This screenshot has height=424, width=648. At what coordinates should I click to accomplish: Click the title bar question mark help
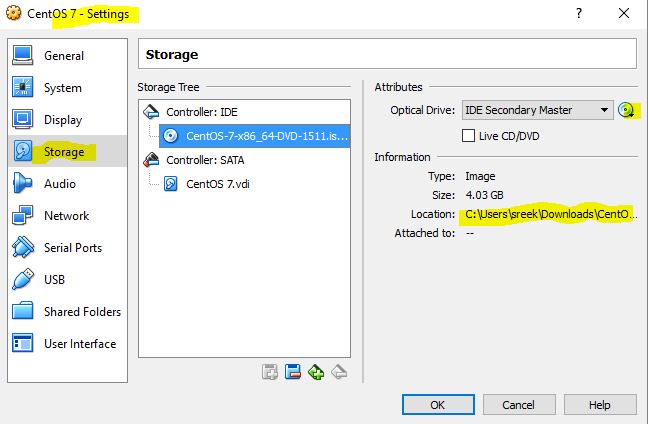coord(578,13)
